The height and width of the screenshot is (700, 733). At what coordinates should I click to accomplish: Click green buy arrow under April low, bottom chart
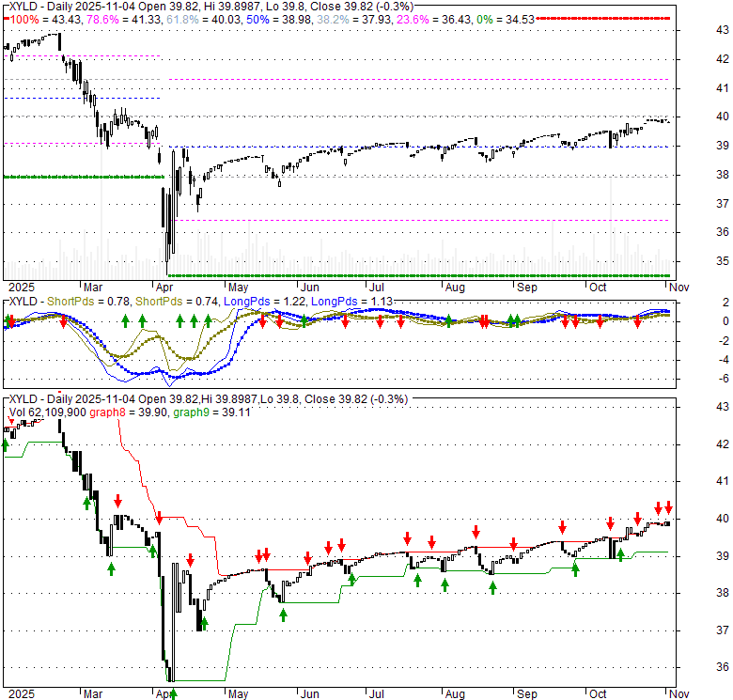[173, 694]
